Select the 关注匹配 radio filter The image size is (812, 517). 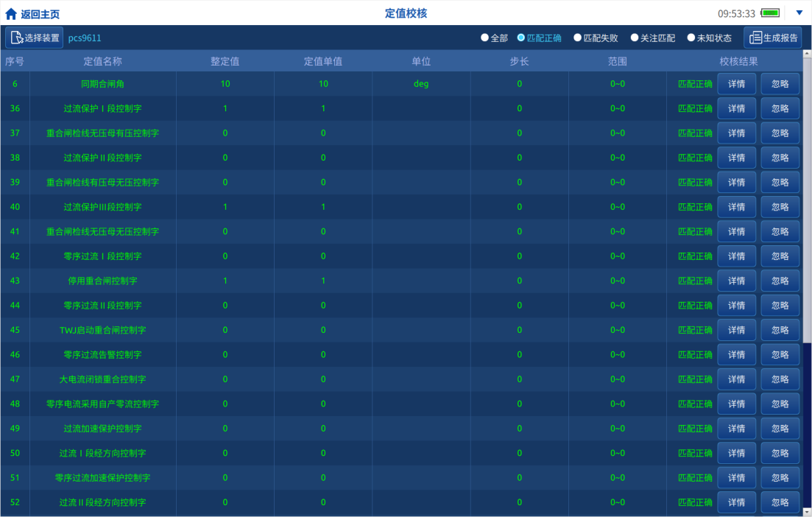tap(635, 38)
